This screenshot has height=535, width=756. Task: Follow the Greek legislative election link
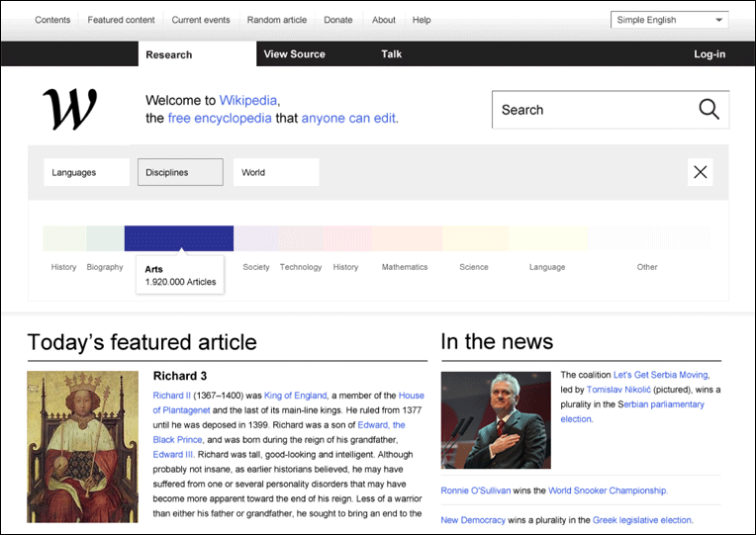coord(642,520)
